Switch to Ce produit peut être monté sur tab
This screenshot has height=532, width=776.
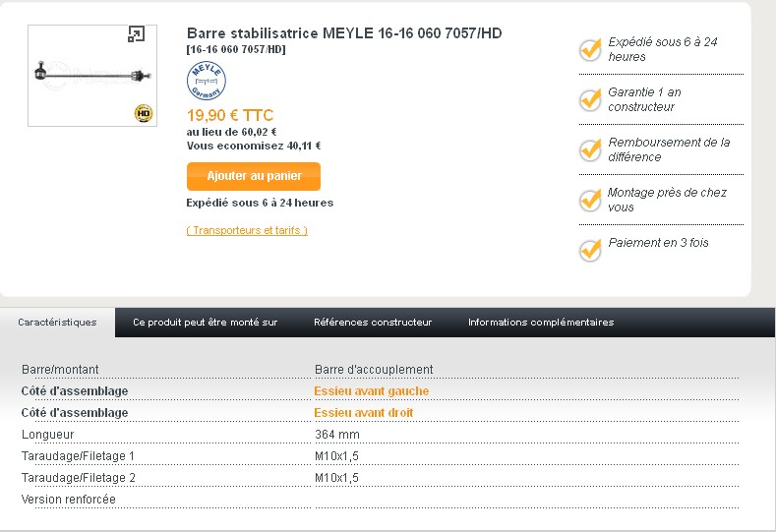[206, 323]
